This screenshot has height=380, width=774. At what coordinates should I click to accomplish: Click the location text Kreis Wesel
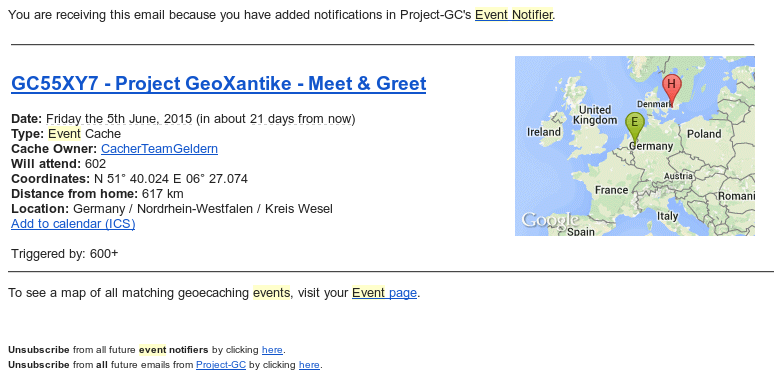(299, 209)
